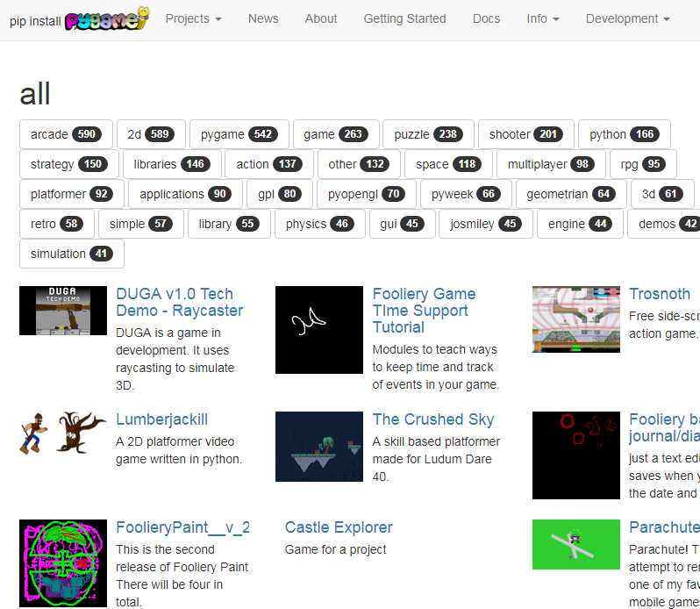
Task: Click the pygame logo in navbar
Action: pos(106,18)
